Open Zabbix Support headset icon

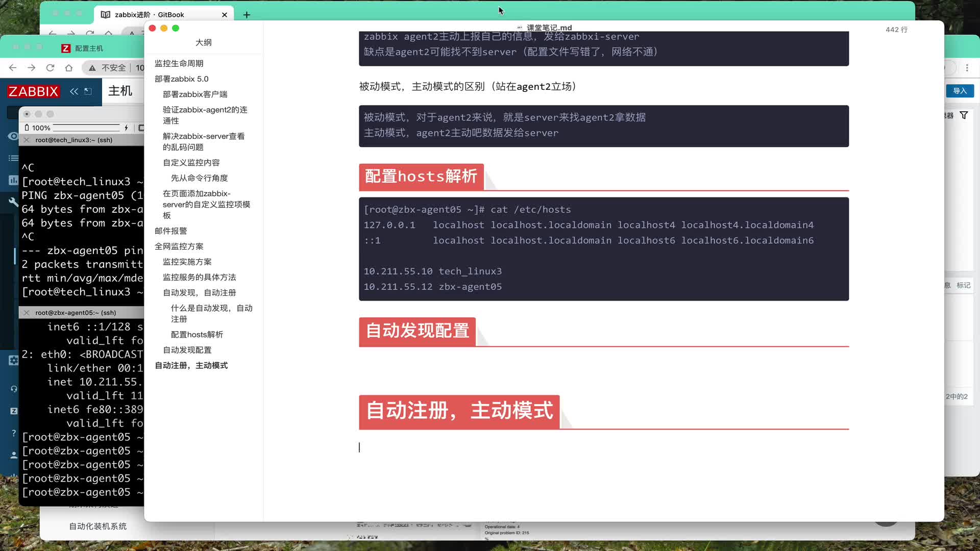[14, 389]
